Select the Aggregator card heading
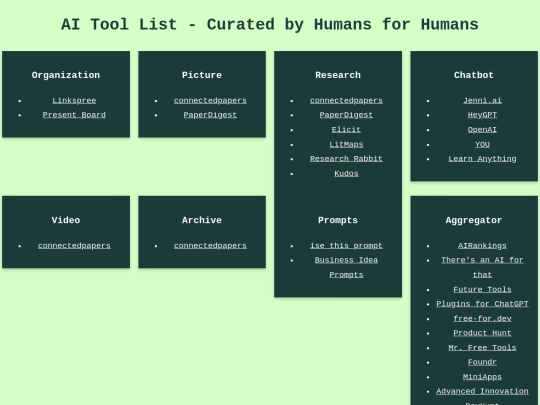Image resolution: width=540 pixels, height=405 pixels. click(x=474, y=220)
